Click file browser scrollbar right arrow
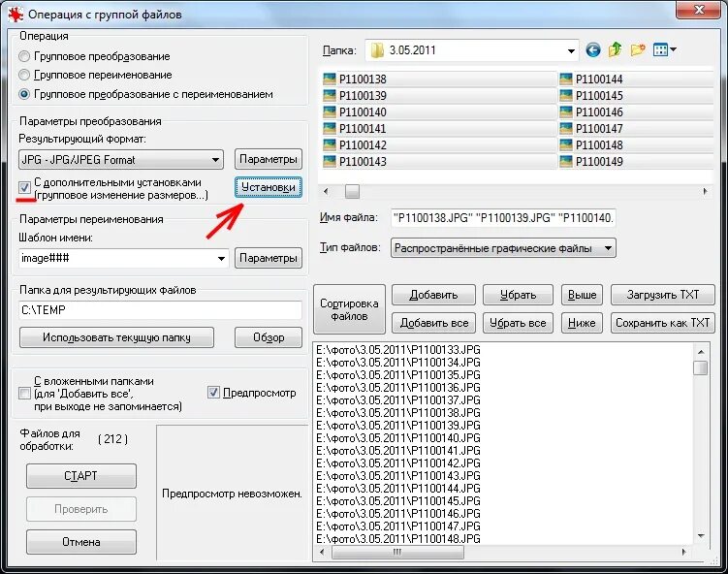 pos(705,191)
